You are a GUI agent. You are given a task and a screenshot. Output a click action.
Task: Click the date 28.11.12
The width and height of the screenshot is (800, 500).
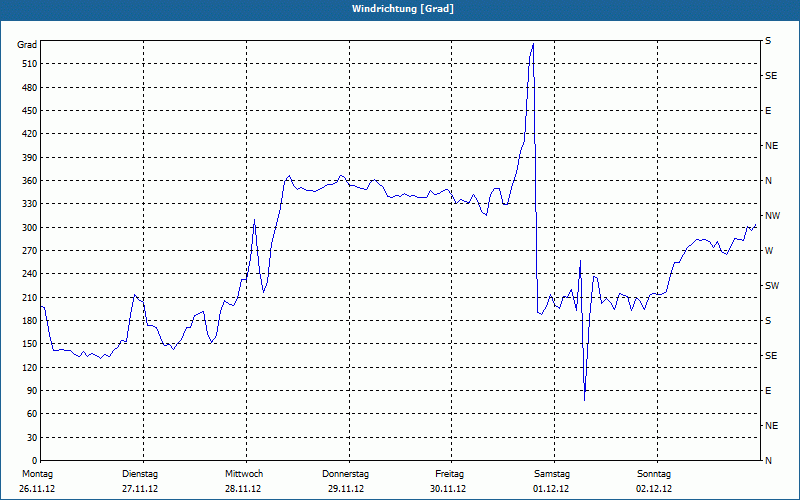[x=243, y=489]
